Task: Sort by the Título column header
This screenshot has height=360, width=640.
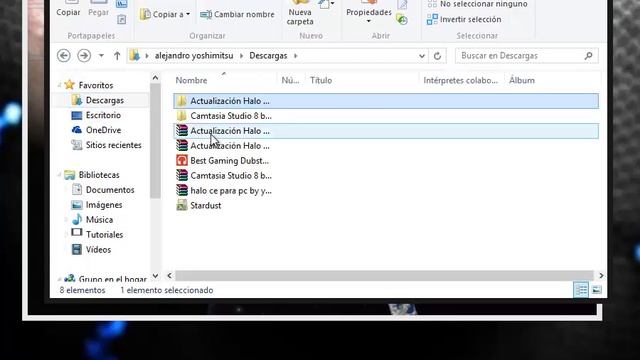Action: (321, 80)
